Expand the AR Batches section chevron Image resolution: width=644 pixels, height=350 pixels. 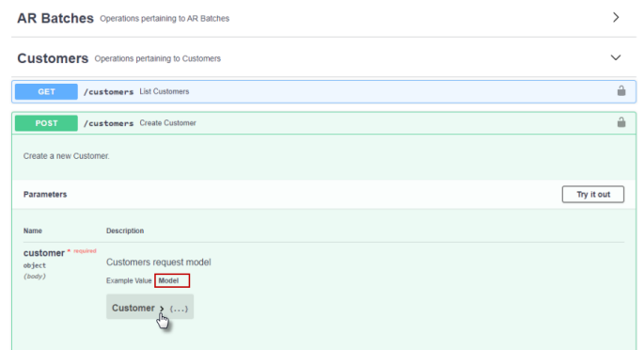pyautogui.click(x=616, y=17)
